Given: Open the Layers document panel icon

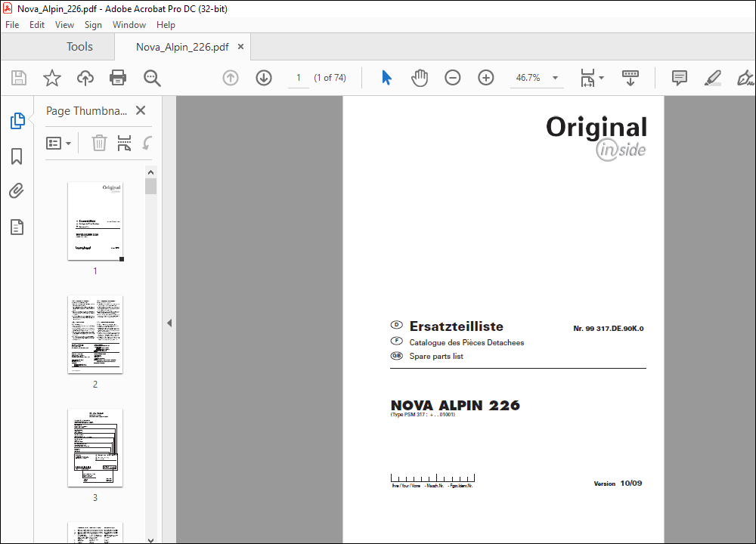Looking at the screenshot, I should coord(17,227).
